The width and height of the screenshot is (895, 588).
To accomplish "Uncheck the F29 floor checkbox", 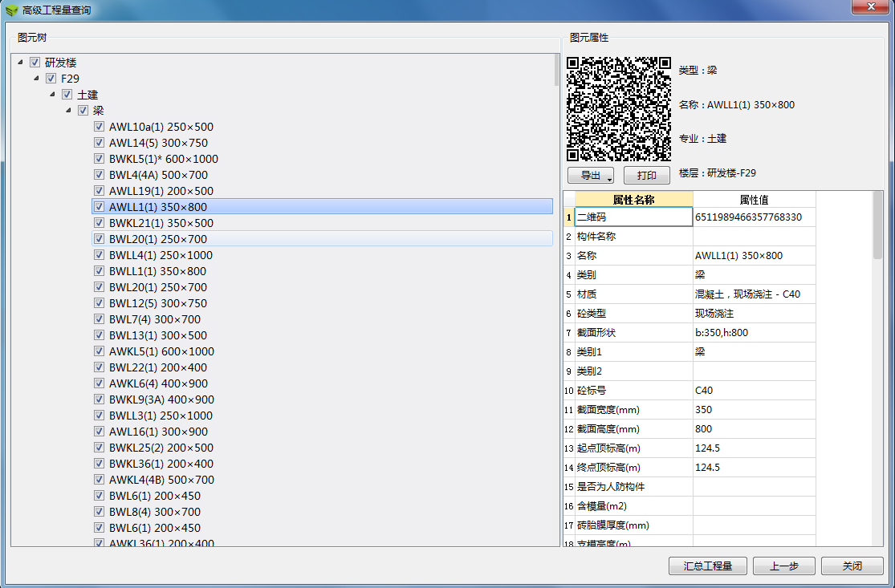I will pyautogui.click(x=51, y=78).
